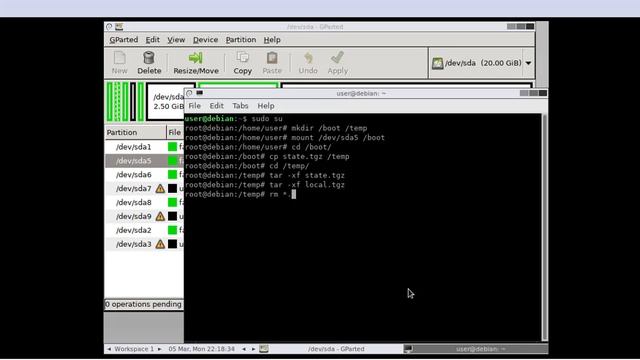This screenshot has width=640, height=360.
Task: Open the Partition menu
Action: coord(241,40)
